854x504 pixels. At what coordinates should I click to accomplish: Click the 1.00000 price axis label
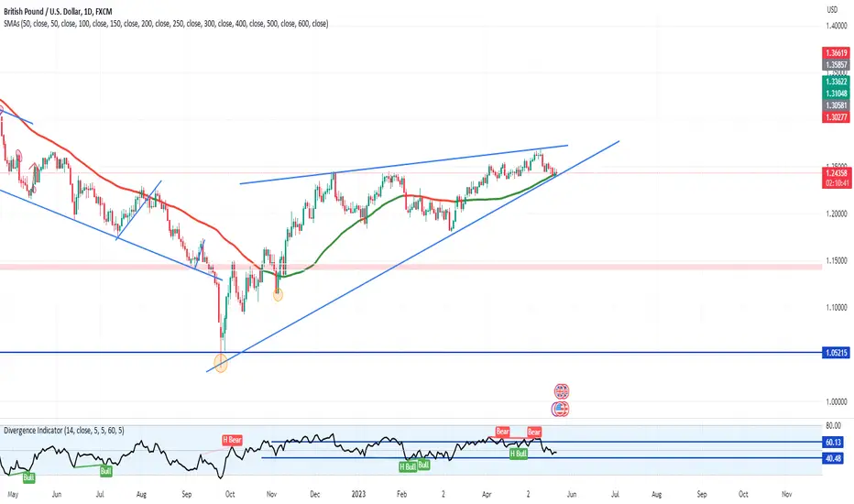(836, 402)
